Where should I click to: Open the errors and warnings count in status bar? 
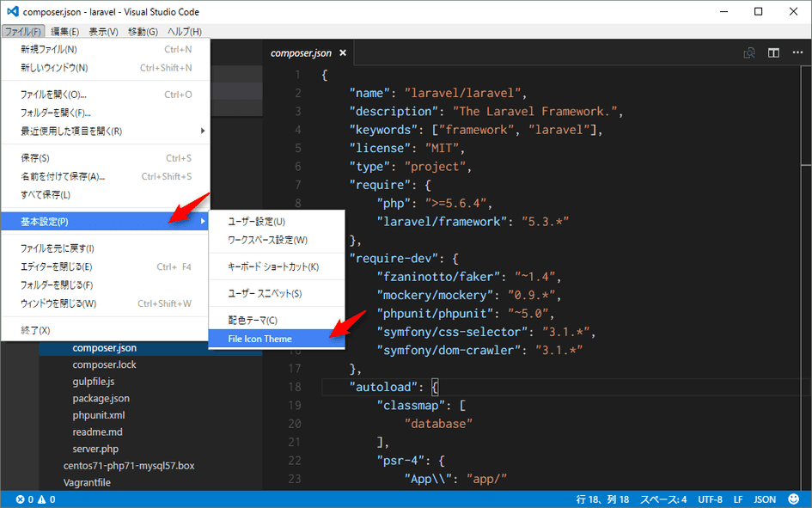[x=35, y=499]
